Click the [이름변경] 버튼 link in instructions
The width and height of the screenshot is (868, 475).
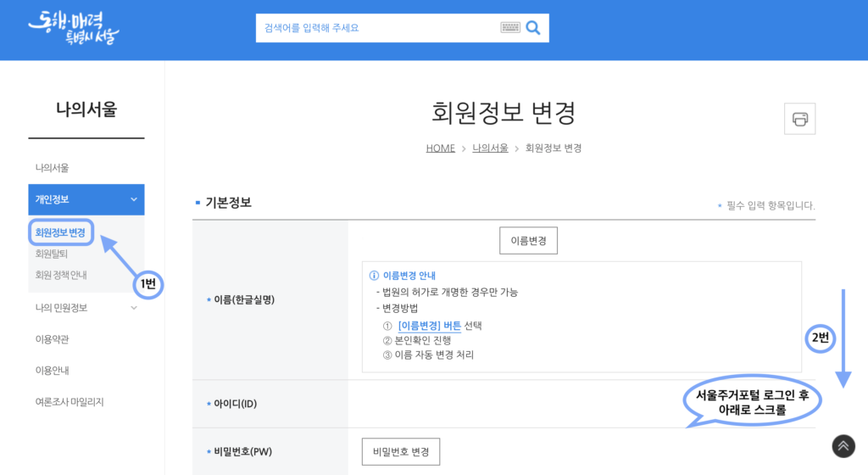pos(429,326)
